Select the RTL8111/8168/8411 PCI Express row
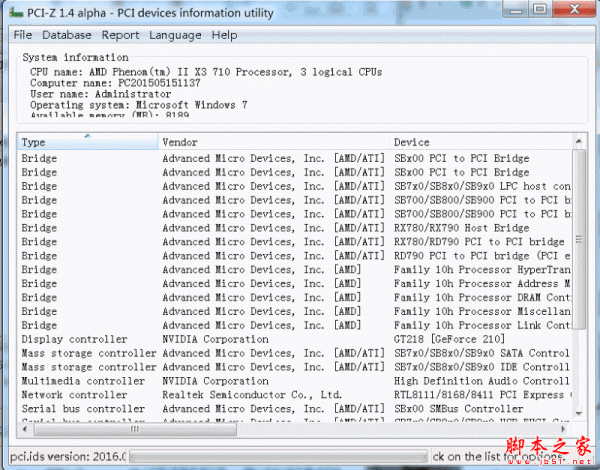The width and height of the screenshot is (600, 470). point(295,395)
